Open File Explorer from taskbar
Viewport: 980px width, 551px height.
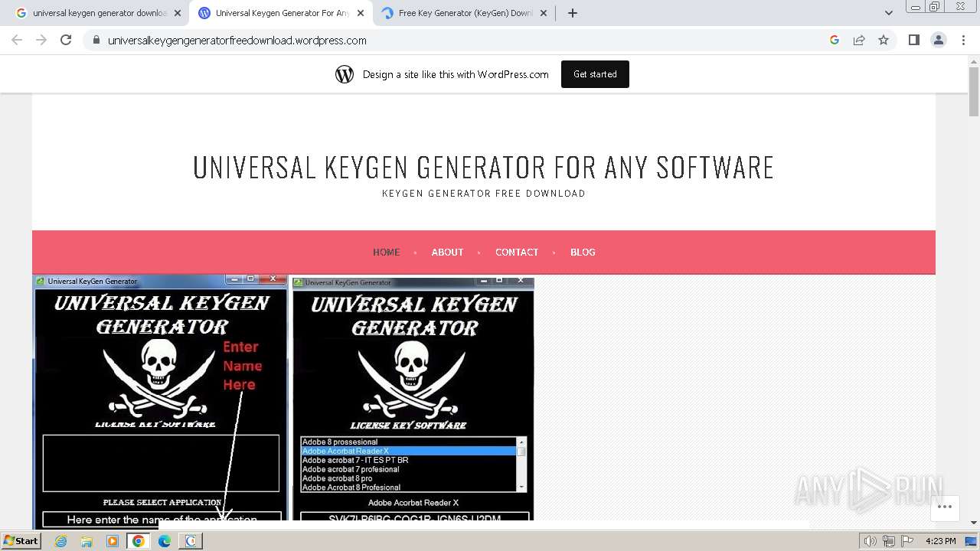pyautogui.click(x=87, y=541)
